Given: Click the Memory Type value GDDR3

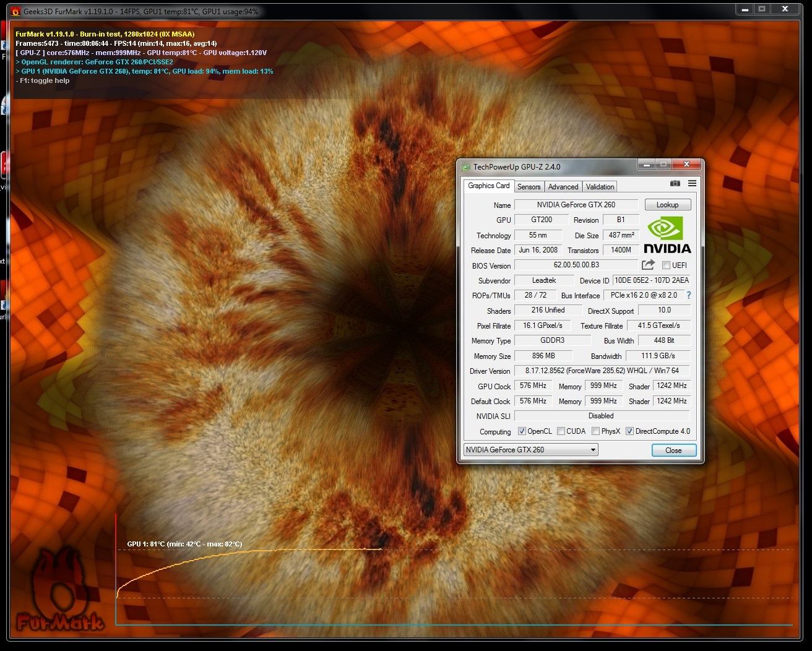Looking at the screenshot, I should (552, 340).
